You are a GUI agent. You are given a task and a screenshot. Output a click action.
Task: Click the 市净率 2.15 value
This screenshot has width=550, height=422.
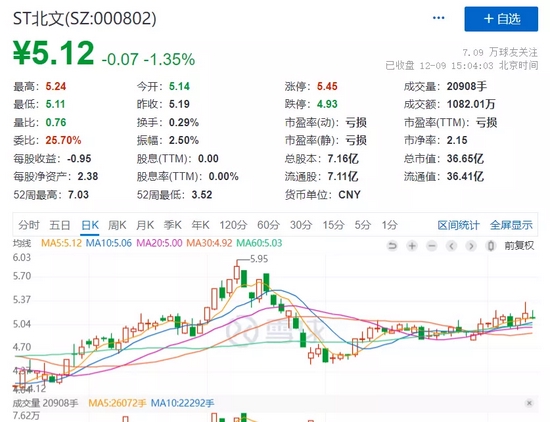[457, 140]
